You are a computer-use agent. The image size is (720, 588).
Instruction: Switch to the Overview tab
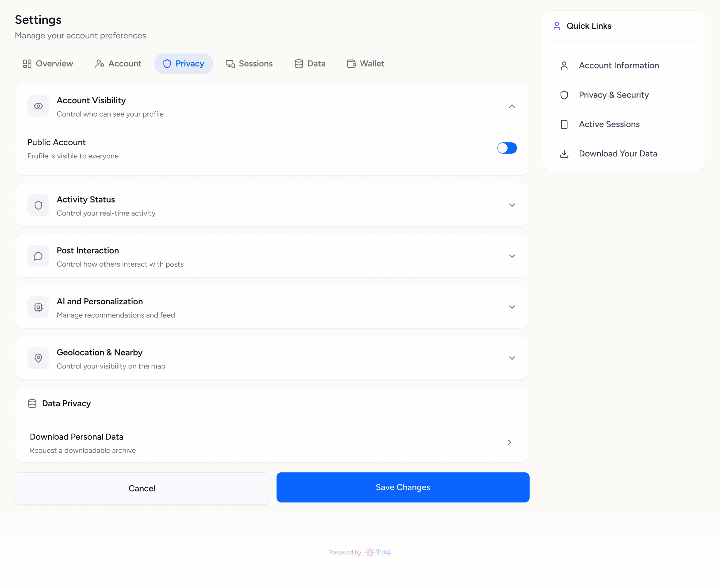tap(48, 64)
